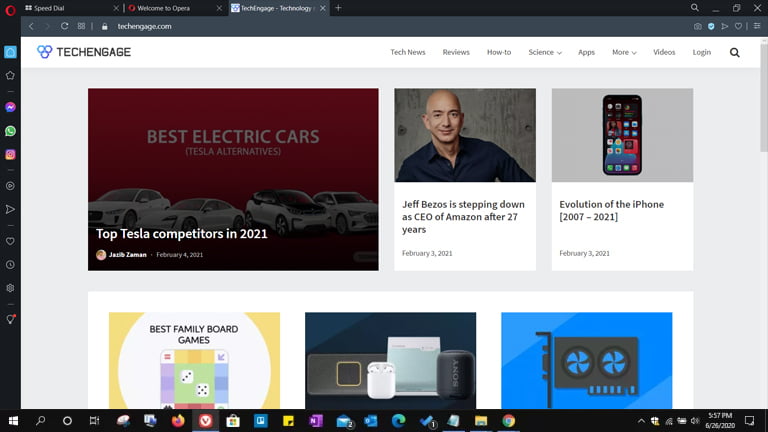Open a new tab with plus button
Image resolution: width=768 pixels, height=432 pixels.
(338, 8)
